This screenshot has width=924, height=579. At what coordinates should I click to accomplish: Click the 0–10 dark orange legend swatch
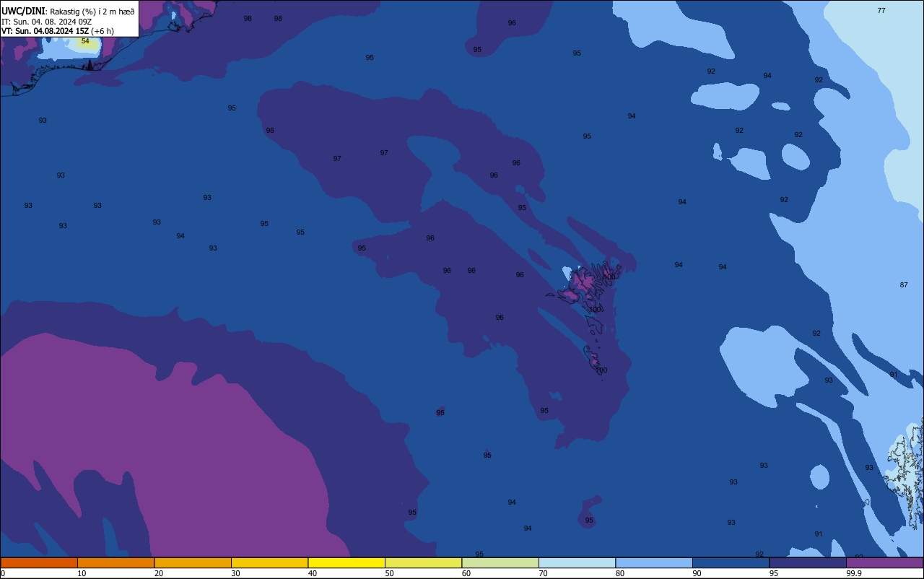pyautogui.click(x=39, y=562)
